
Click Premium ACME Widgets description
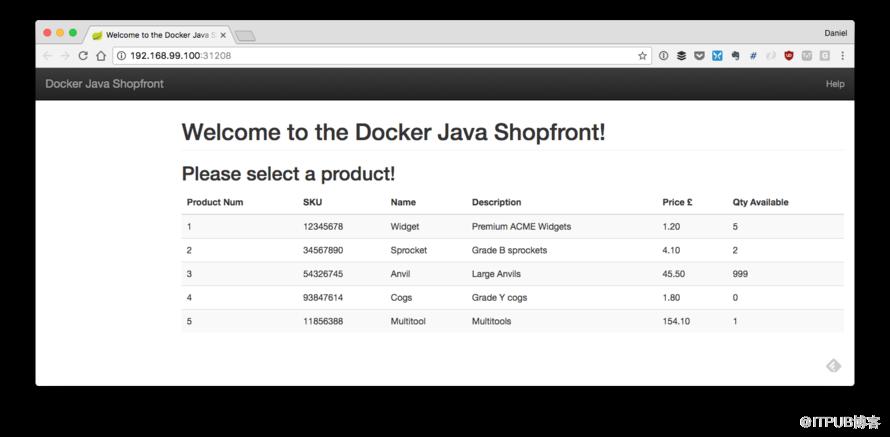(521, 226)
